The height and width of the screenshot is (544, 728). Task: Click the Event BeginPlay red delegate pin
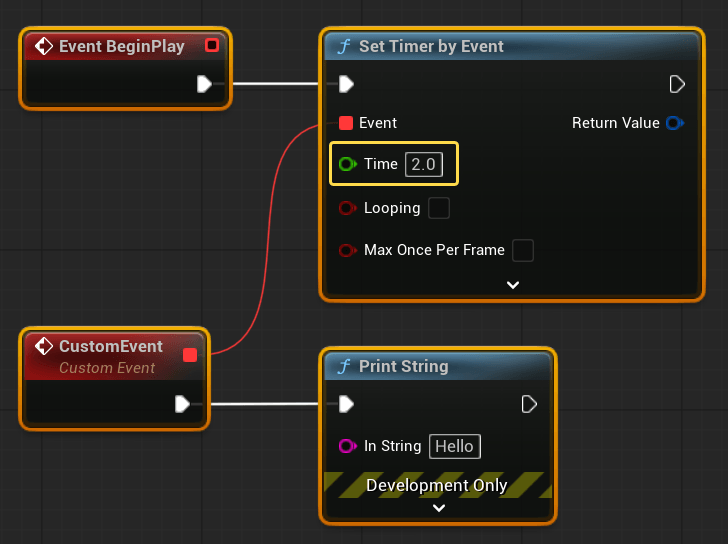coord(211,45)
